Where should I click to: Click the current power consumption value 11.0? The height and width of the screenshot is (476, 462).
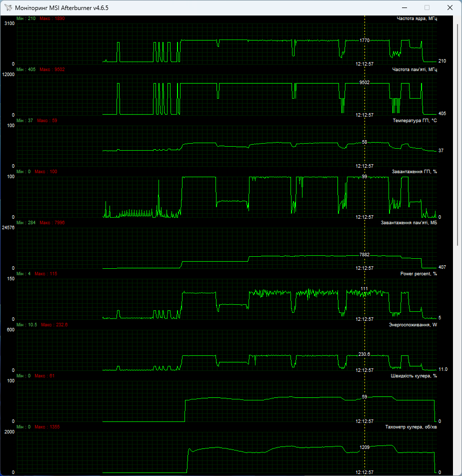click(443, 369)
